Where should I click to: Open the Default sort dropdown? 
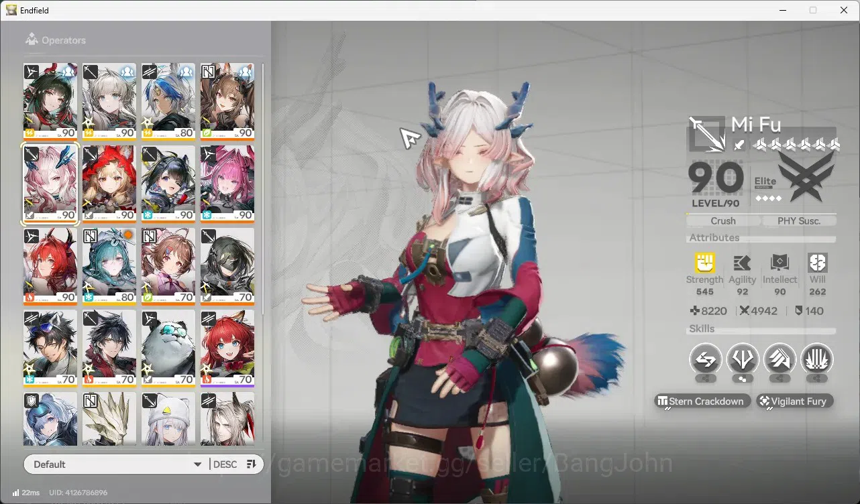pyautogui.click(x=117, y=464)
